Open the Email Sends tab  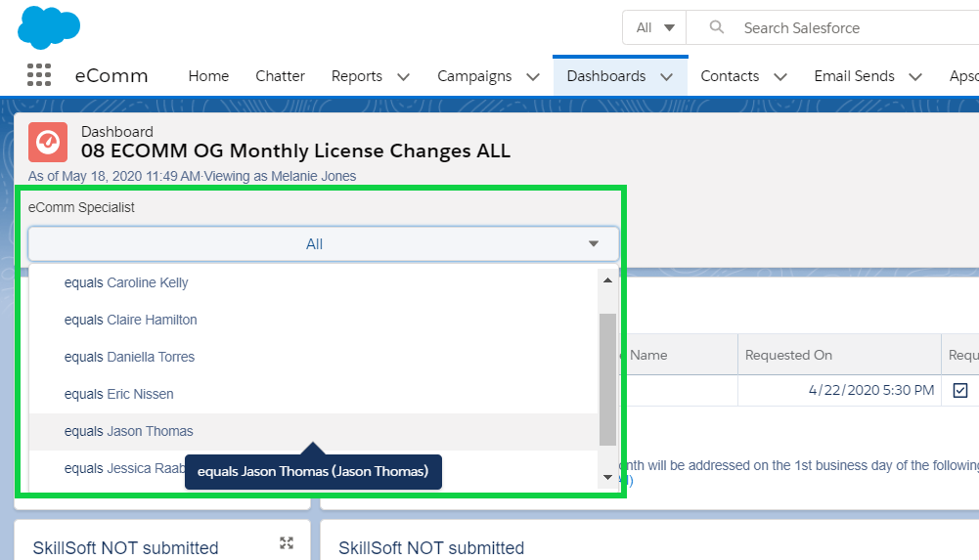point(854,76)
